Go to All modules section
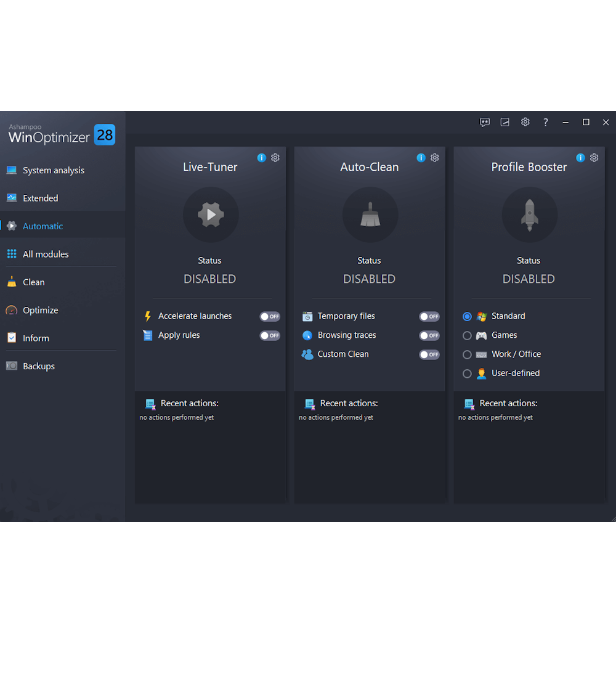616x678 pixels. tap(46, 255)
